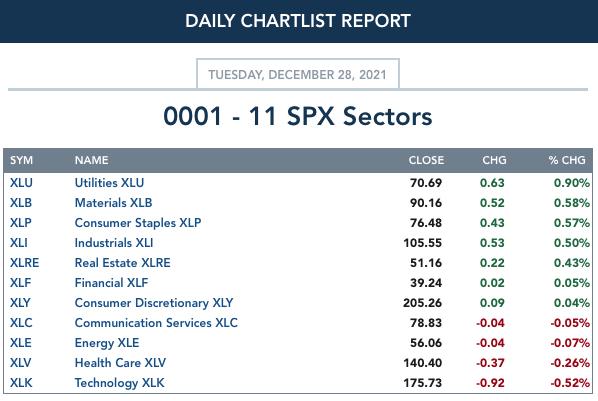598x401 pixels.
Task: Open the Consumer Discretionary XLY link
Action: [154, 303]
